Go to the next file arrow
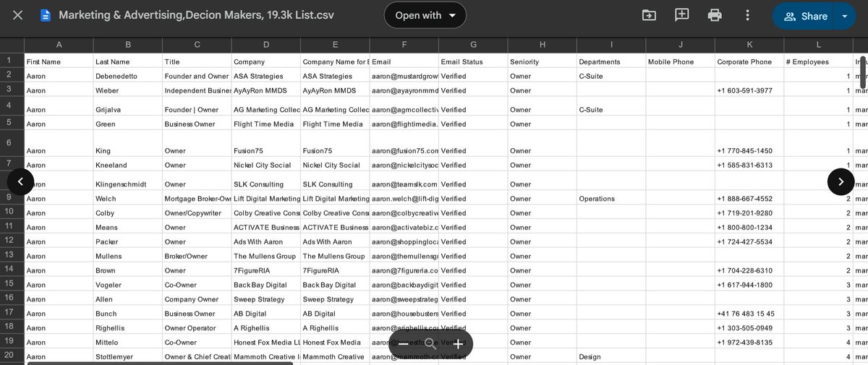The height and width of the screenshot is (365, 868). coord(841,181)
